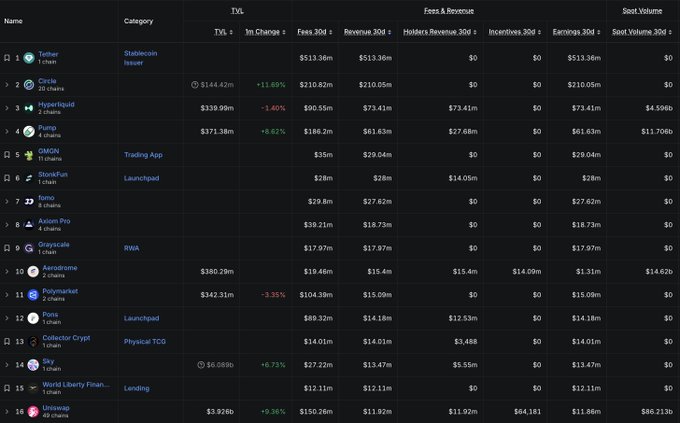
Task: Open the Tether protocol link
Action: [48, 54]
